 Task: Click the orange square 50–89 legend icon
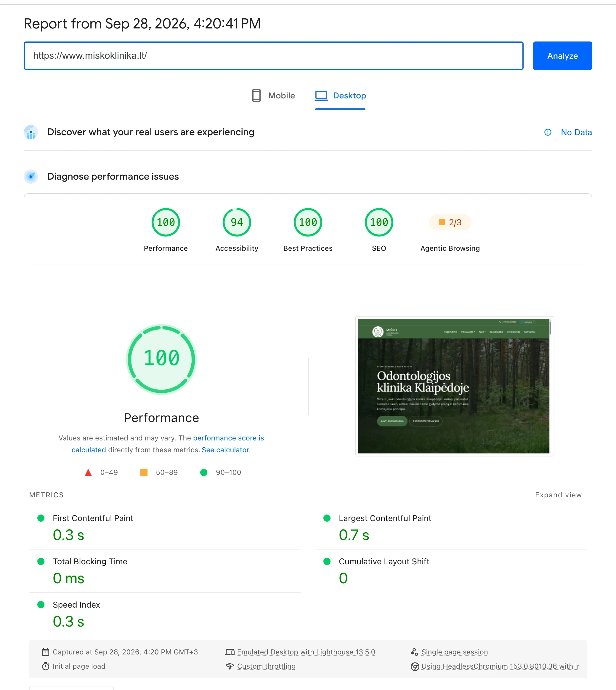144,472
